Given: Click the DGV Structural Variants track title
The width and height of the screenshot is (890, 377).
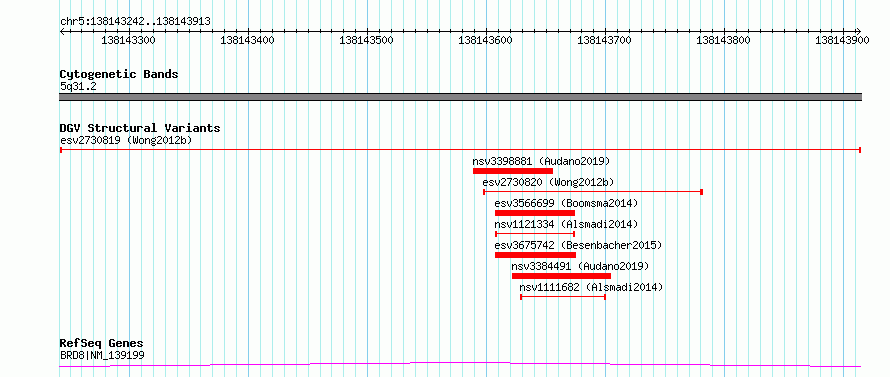Looking at the screenshot, I should point(140,128).
